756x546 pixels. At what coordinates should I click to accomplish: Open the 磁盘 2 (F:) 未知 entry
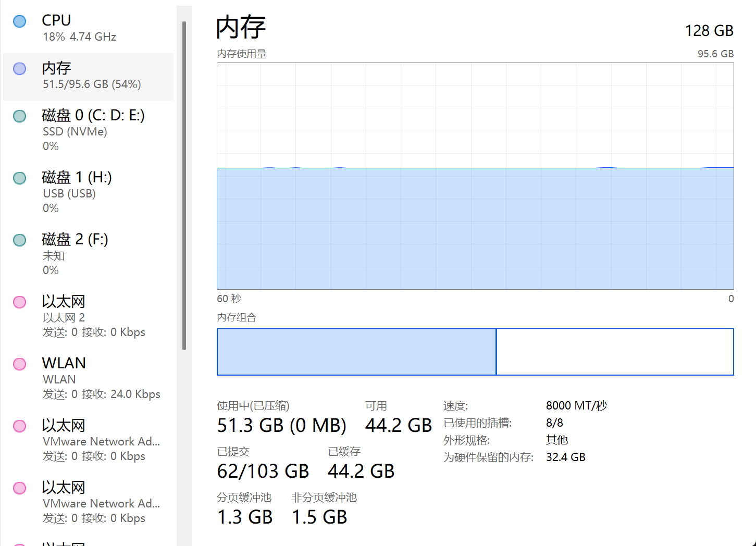click(89, 254)
